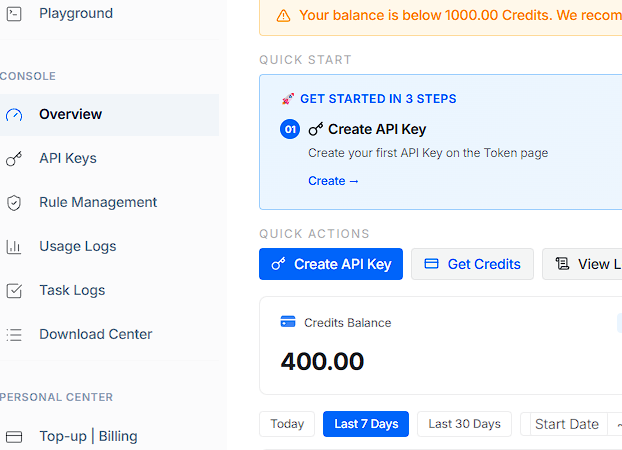Click the warning triangle in balance alert

[283, 16]
